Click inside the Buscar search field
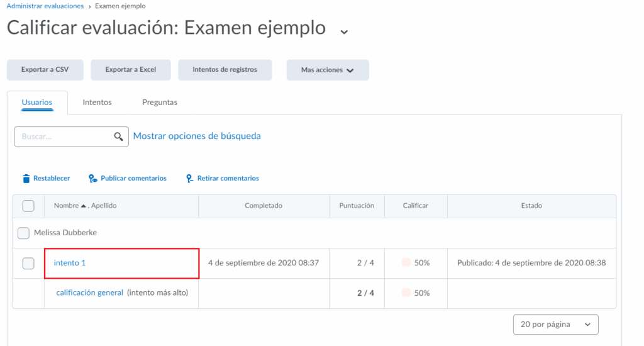Viewport: 644px width, 346px height. pyautogui.click(x=63, y=137)
